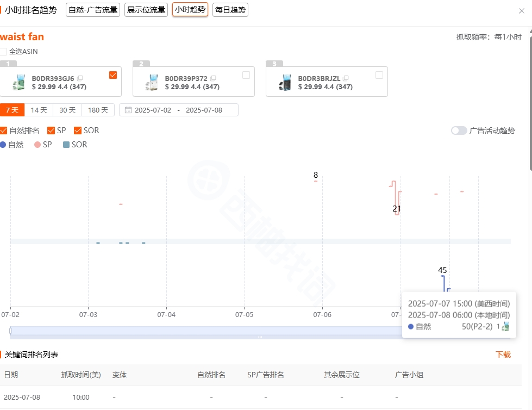Toggle the SP pink legend dot

(x=37, y=145)
